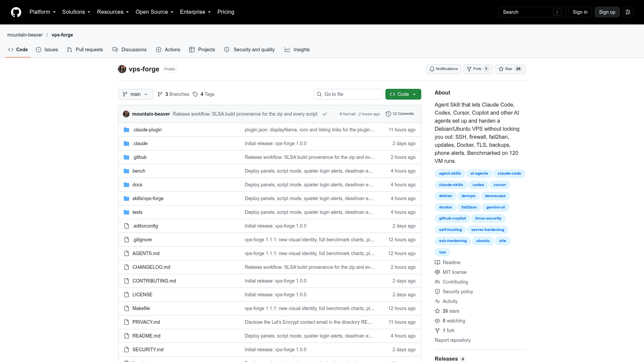This screenshot has height=362, width=644.
Task: Click the file icon for Makefile
Action: pos(126,308)
